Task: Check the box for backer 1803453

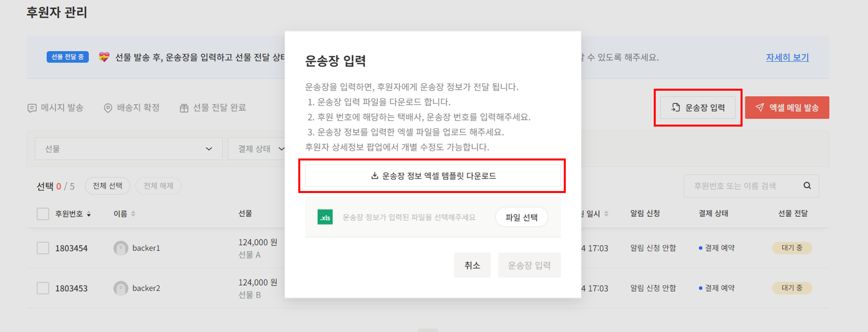Action: [43, 288]
